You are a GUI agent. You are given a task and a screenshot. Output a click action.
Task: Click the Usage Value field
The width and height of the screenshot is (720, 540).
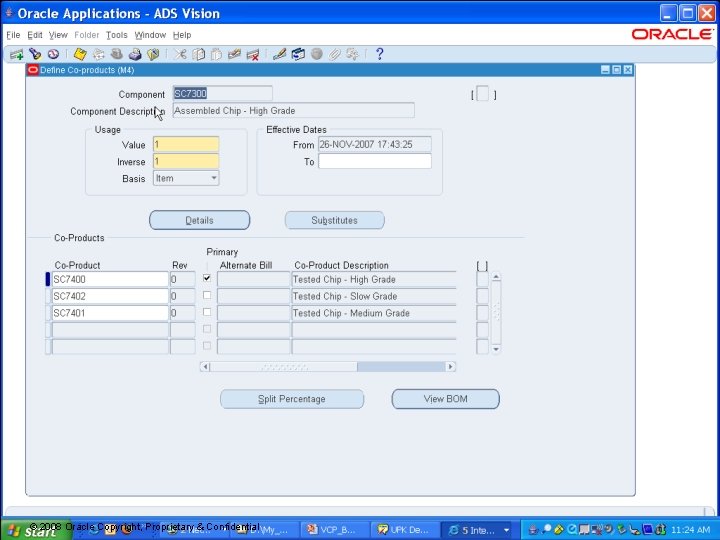(x=186, y=145)
